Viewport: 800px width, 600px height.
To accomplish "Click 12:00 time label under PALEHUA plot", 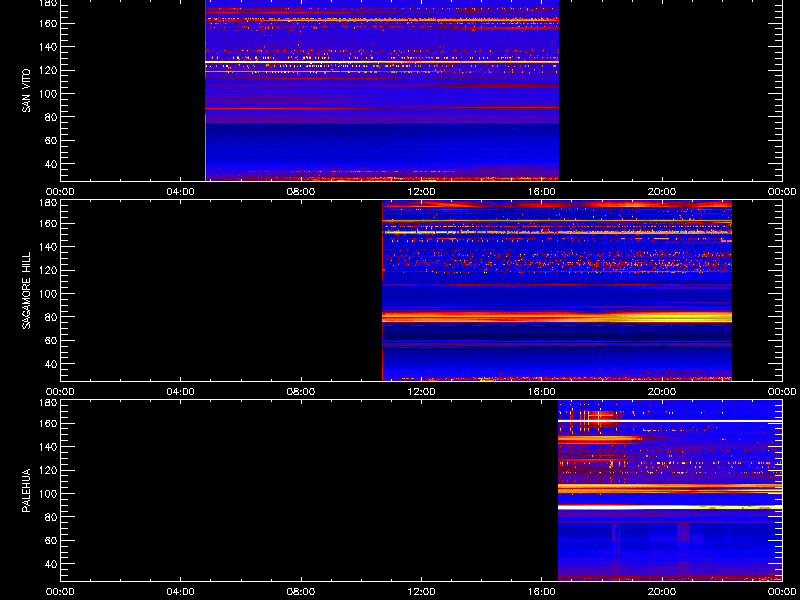I will (x=421, y=592).
